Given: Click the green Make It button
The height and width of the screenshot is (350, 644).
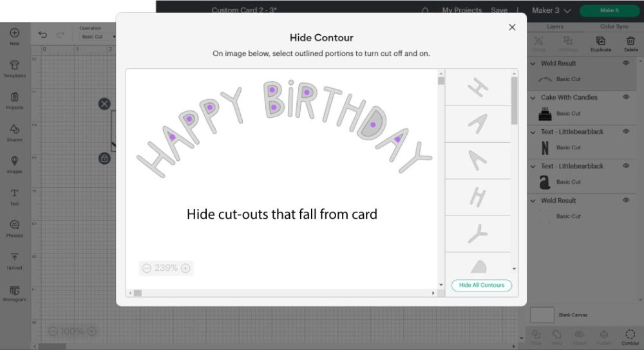Looking at the screenshot, I should pyautogui.click(x=609, y=11).
